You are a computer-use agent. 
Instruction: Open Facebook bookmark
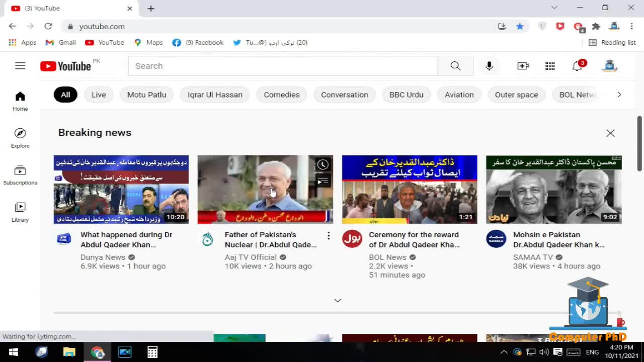click(x=198, y=43)
